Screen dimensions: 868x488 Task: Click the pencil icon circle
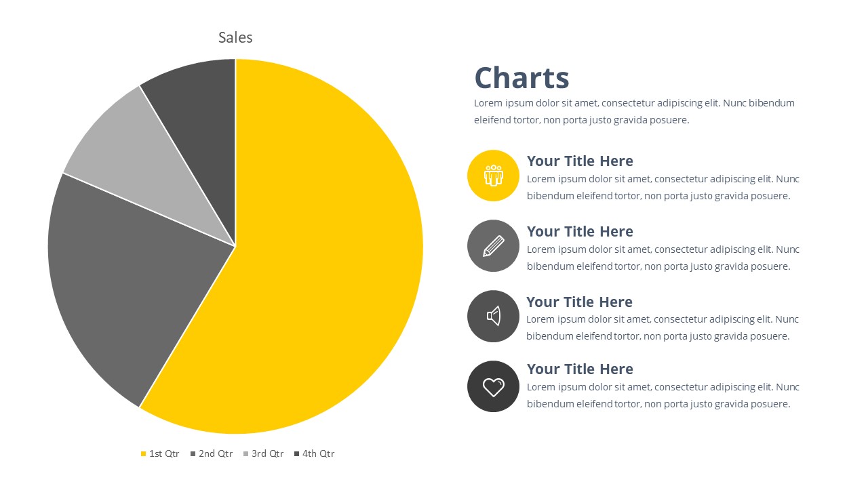coord(493,246)
